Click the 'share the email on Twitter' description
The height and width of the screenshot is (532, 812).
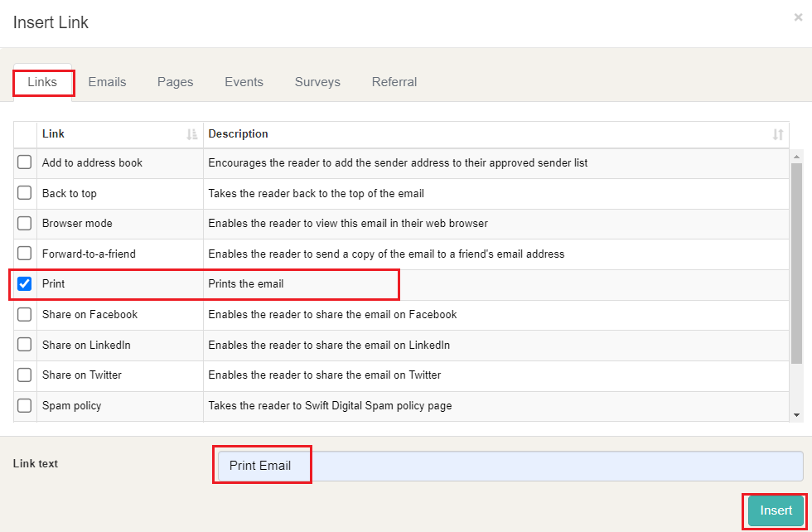click(325, 375)
